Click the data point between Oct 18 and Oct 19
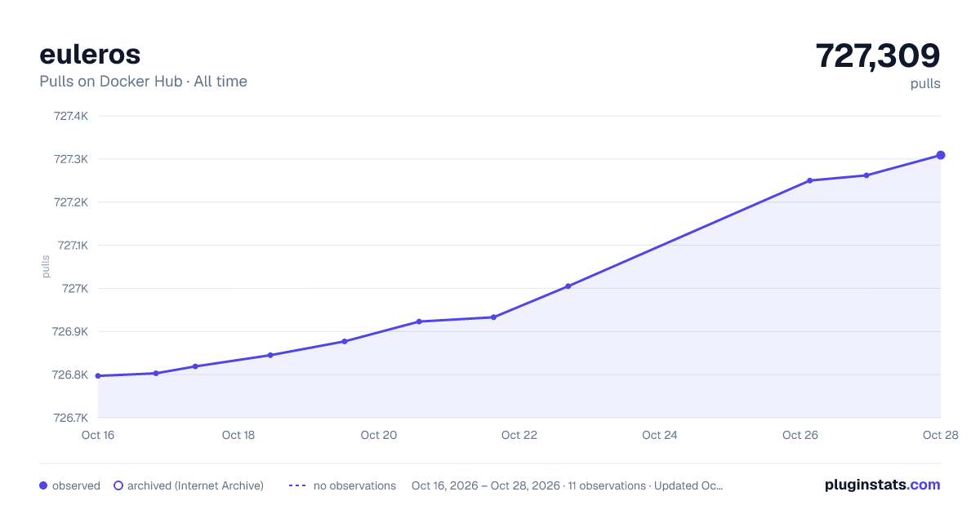The height and width of the screenshot is (514, 980). 270,355
